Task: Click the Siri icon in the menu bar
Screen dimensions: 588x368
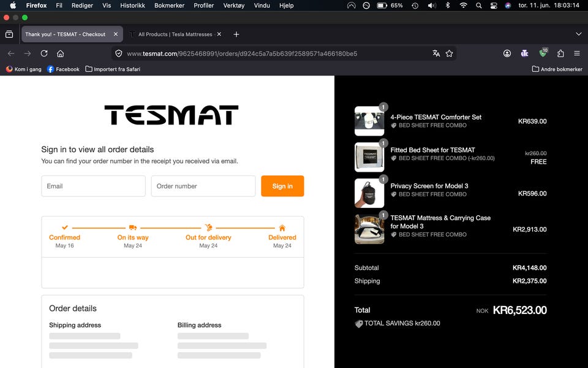Action: [x=508, y=6]
